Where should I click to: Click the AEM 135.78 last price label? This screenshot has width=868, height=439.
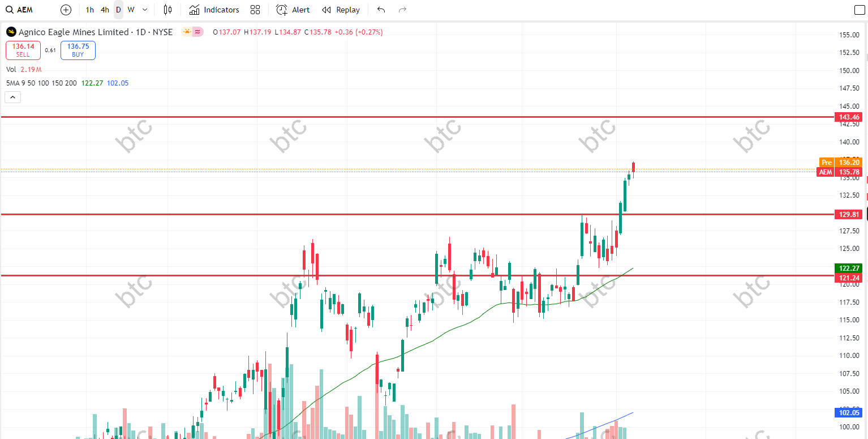coord(840,172)
